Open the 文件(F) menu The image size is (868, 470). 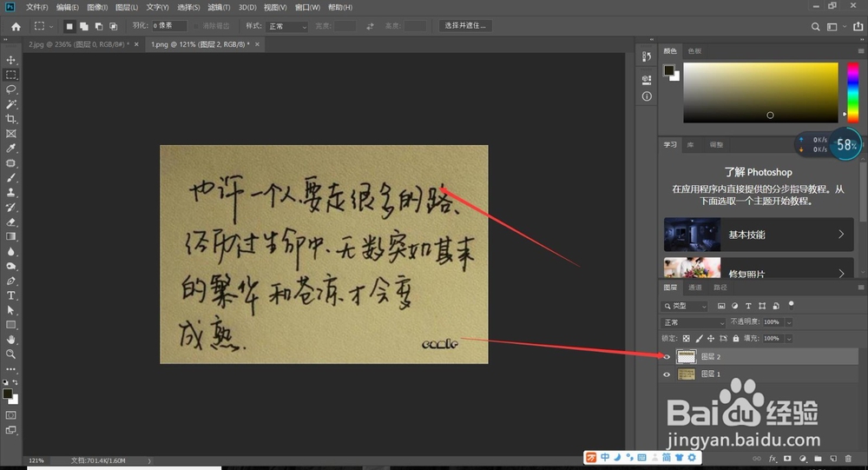coord(36,7)
